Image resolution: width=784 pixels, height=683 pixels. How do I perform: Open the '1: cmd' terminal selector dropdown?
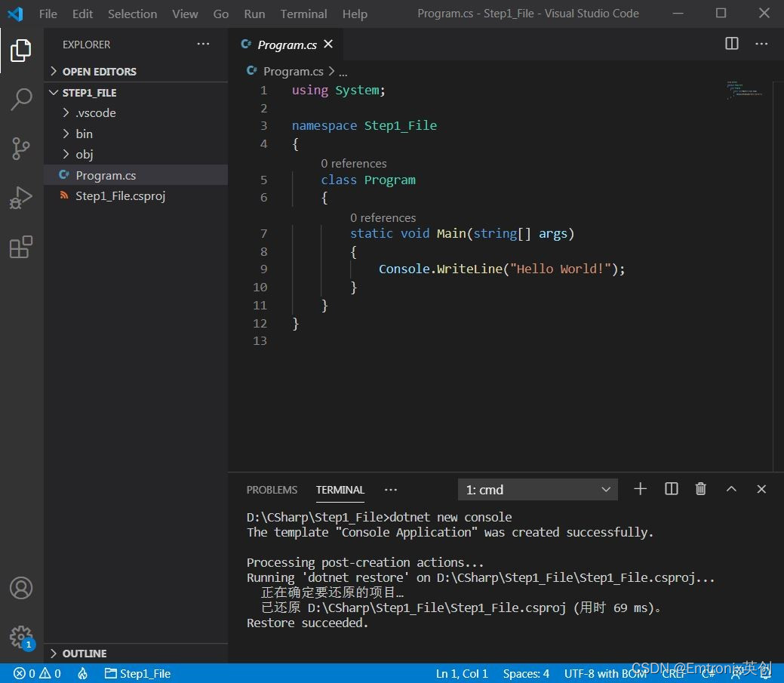pyautogui.click(x=537, y=490)
